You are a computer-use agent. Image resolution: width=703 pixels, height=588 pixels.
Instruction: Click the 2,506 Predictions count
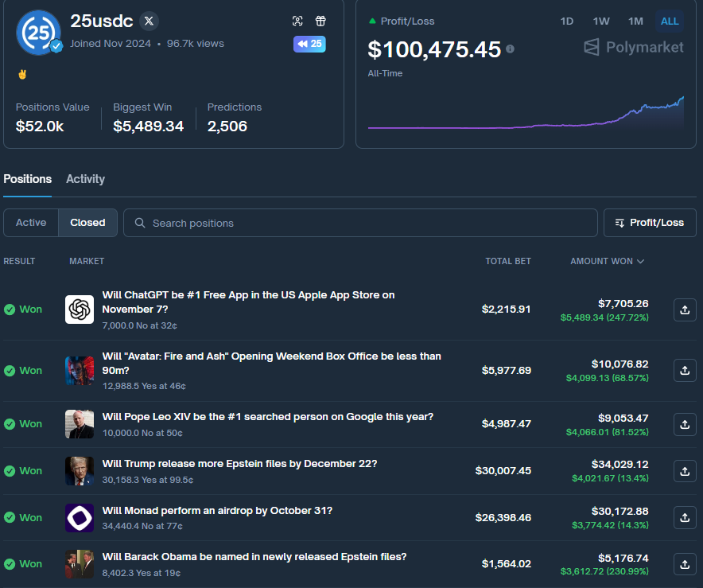[227, 126]
